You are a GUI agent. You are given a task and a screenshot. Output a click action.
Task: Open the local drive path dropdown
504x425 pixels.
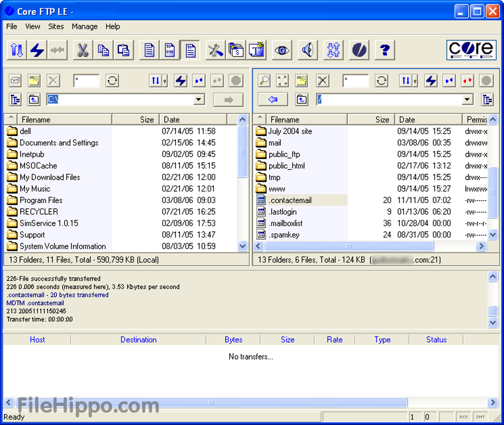(199, 99)
